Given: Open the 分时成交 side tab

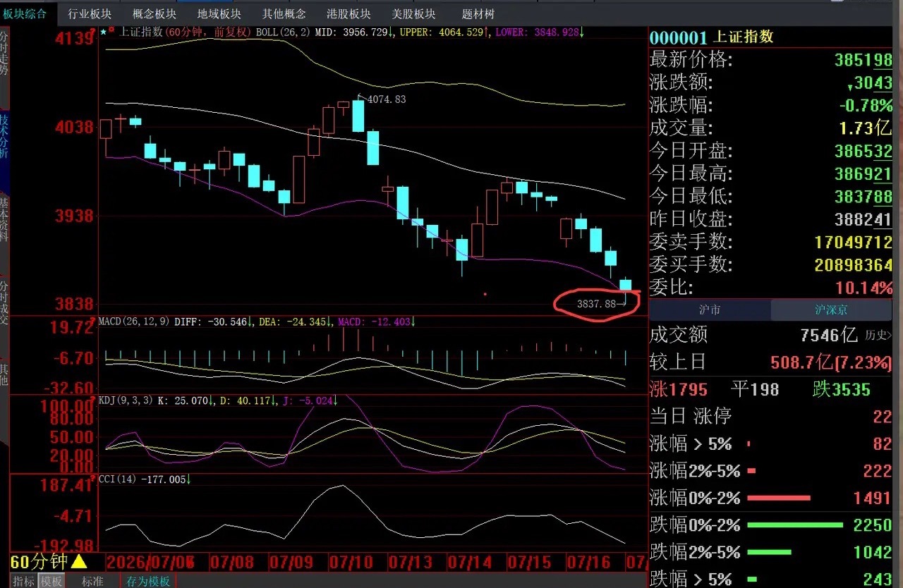Looking at the screenshot, I should (x=4, y=303).
